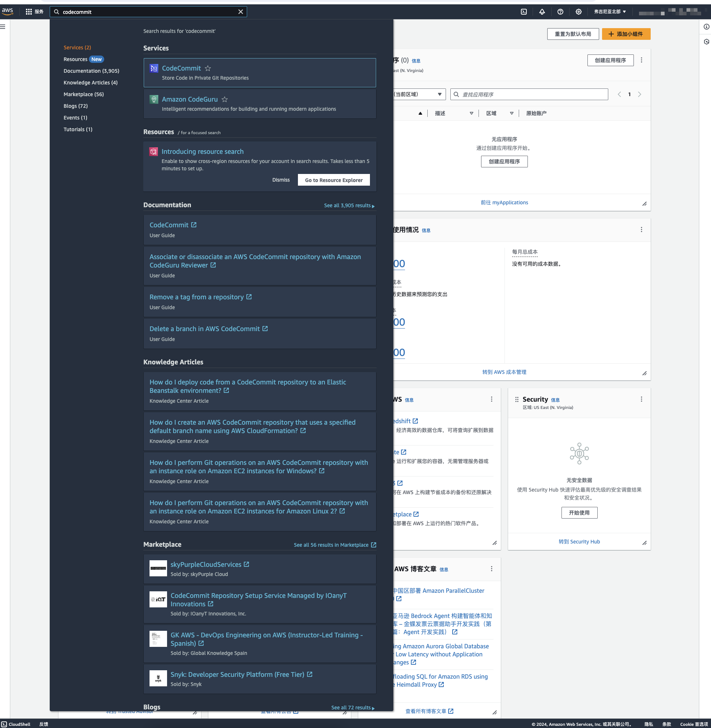Filter results by Resources New
Viewport: 711px width, 728px height.
83,59
